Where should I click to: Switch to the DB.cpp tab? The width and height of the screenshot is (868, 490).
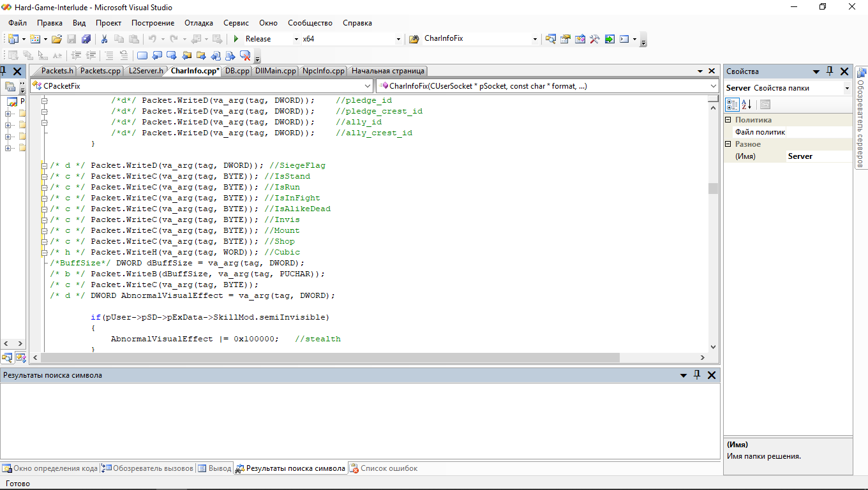[237, 71]
